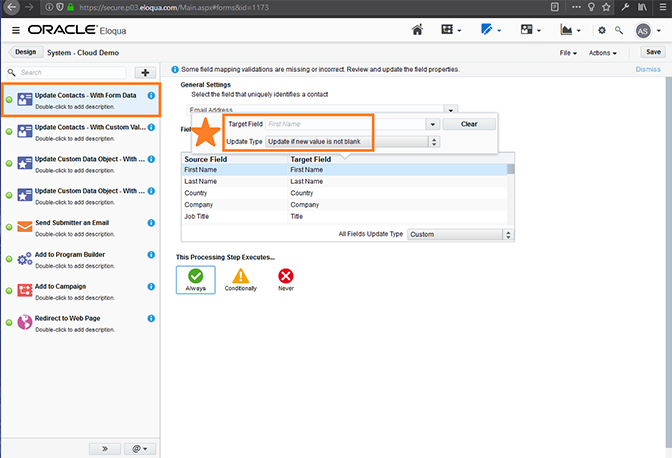The height and width of the screenshot is (458, 672).
Task: Go to the Eloqua home icon
Action: click(x=417, y=30)
